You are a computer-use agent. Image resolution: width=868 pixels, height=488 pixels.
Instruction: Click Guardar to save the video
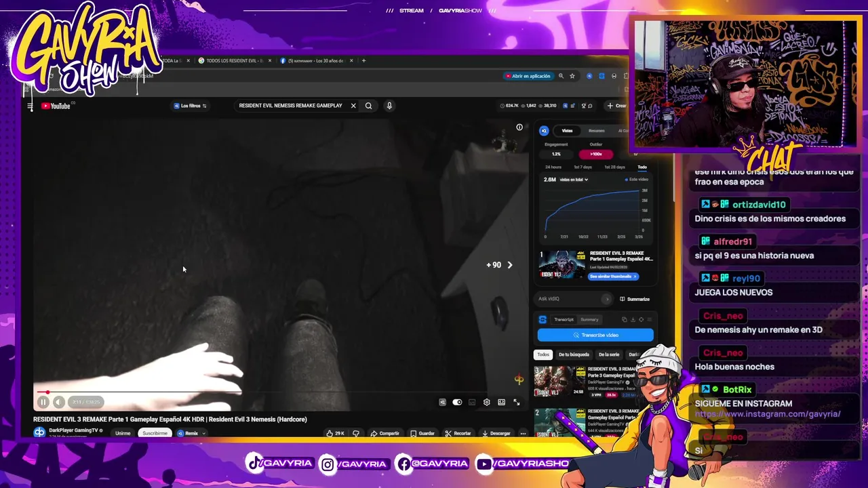[422, 433]
